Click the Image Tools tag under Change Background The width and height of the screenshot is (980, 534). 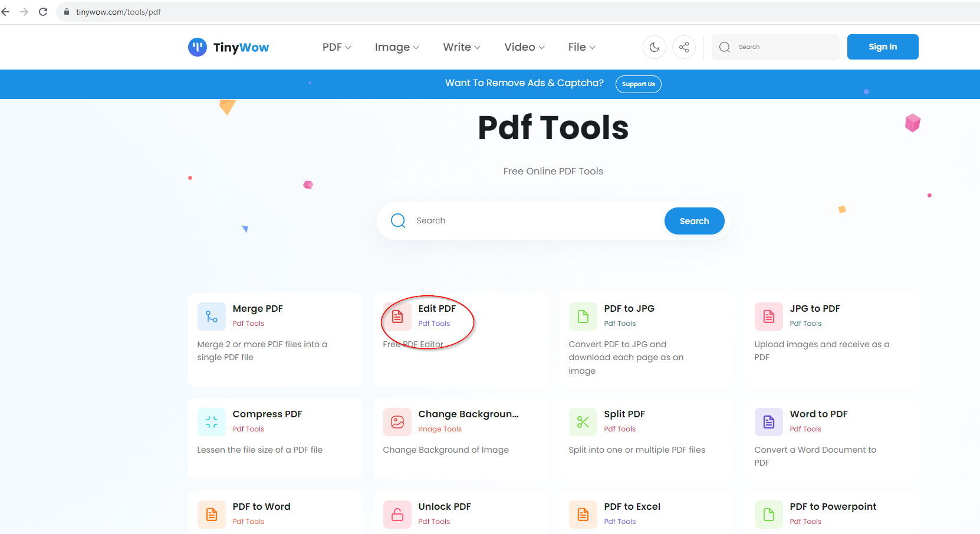tap(440, 429)
